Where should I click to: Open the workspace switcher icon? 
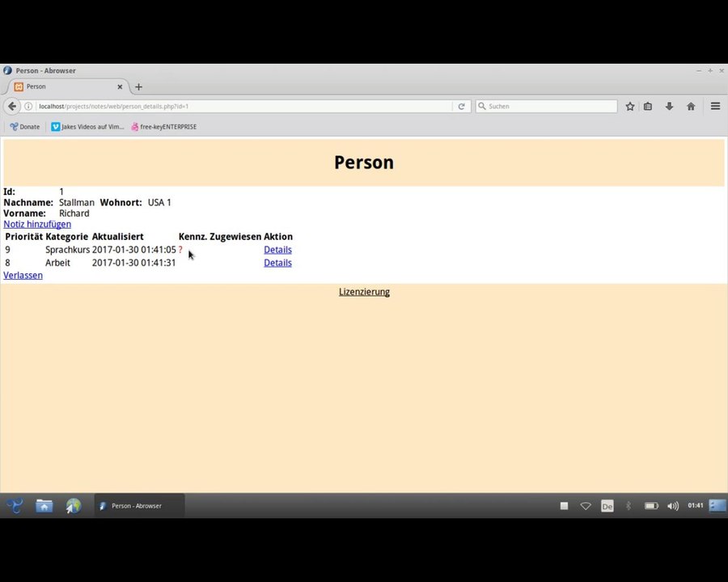coord(717,505)
